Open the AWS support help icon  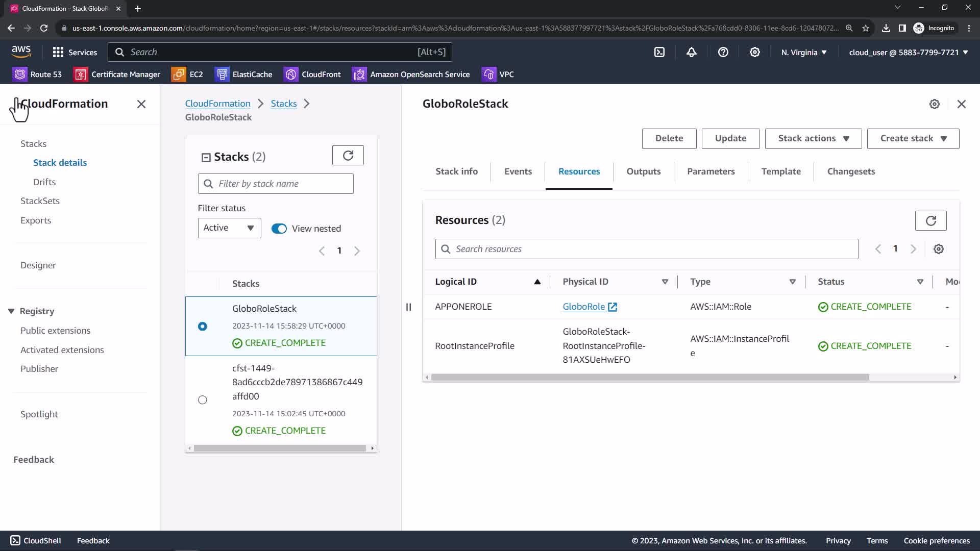click(723, 52)
